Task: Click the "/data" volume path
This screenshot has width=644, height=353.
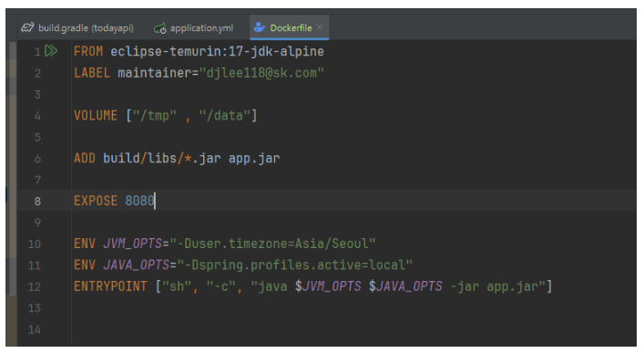Action: coord(225,116)
